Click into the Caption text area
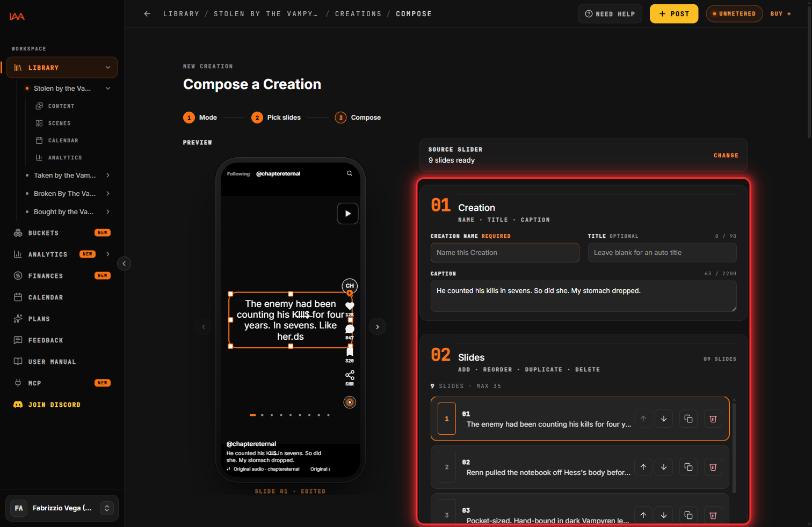 583,296
